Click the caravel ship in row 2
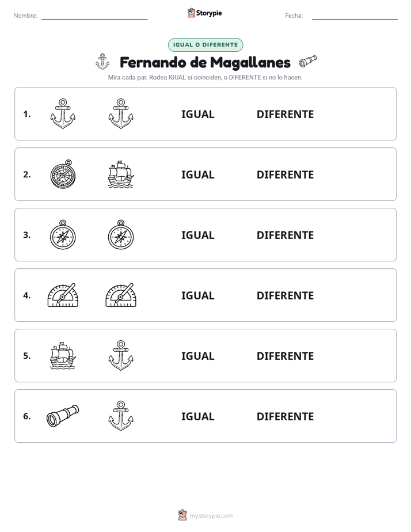This screenshot has width=411, height=532. pyautogui.click(x=121, y=174)
